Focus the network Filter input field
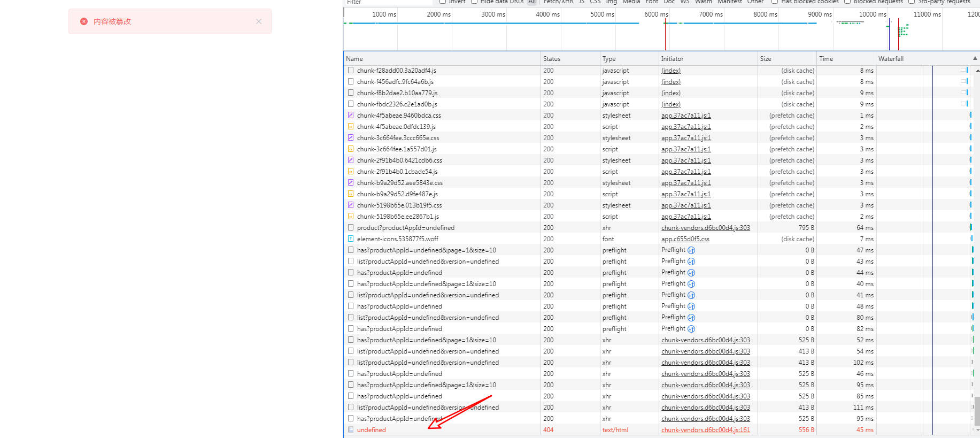Viewport: 980px width, 438px height. (388, 2)
